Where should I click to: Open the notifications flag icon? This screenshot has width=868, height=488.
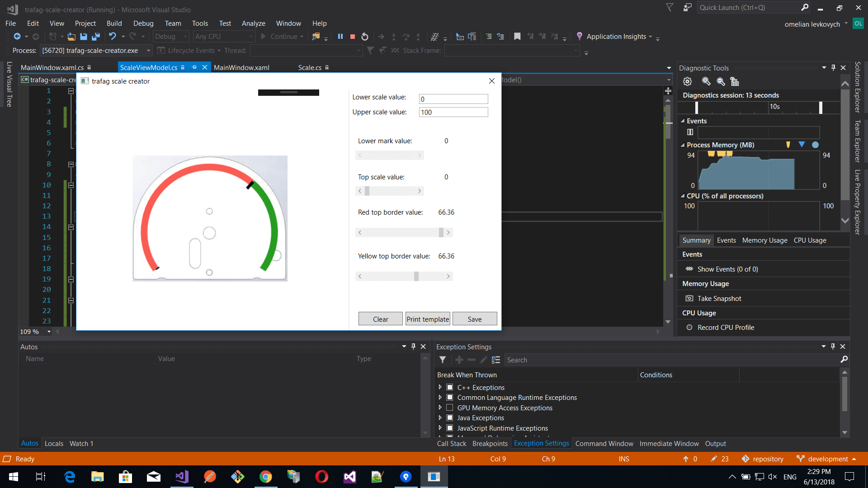click(670, 7)
